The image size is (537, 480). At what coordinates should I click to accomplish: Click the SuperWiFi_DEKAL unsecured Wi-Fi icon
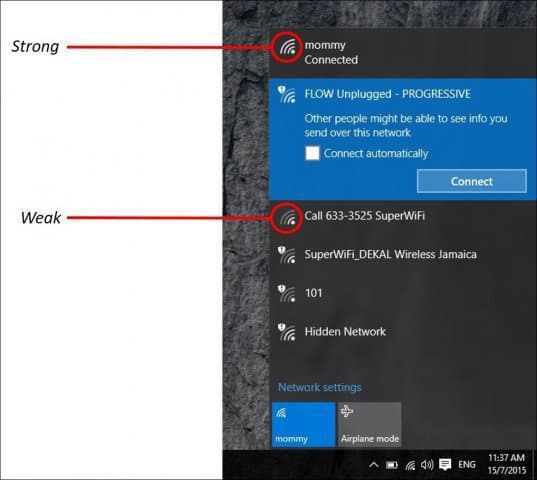point(287,255)
